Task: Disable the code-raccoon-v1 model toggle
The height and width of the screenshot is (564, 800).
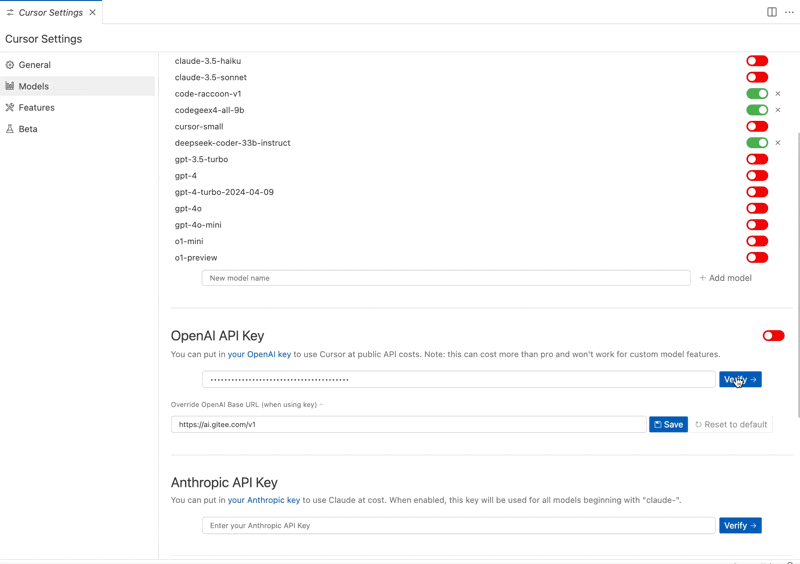Action: [x=757, y=93]
